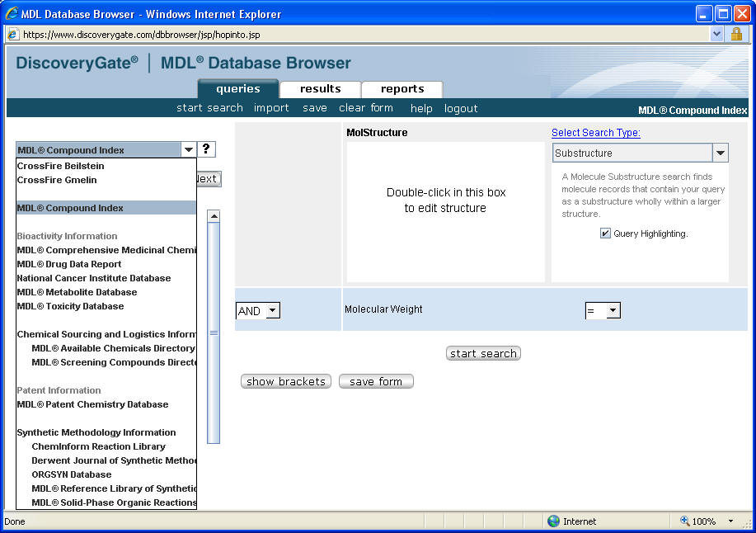Image resolution: width=756 pixels, height=533 pixels.
Task: Click the zoom level magnifier icon
Action: tap(684, 521)
